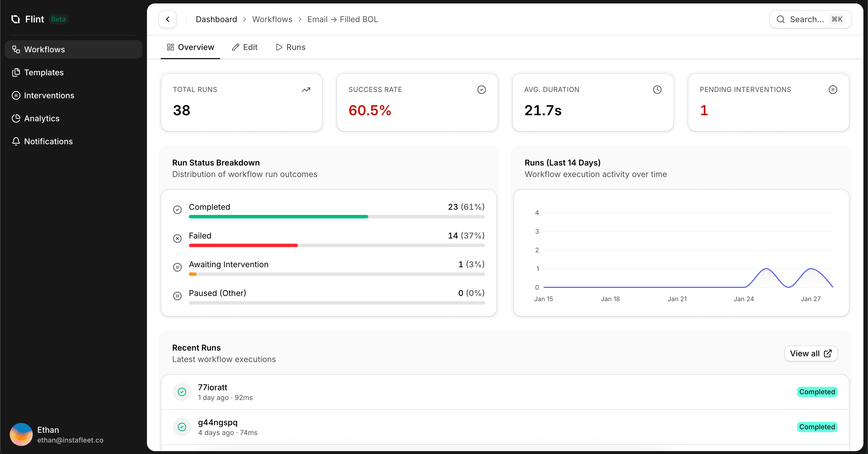The height and width of the screenshot is (454, 868).
Task: Click the trend arrow on Total Runs card
Action: (x=306, y=90)
